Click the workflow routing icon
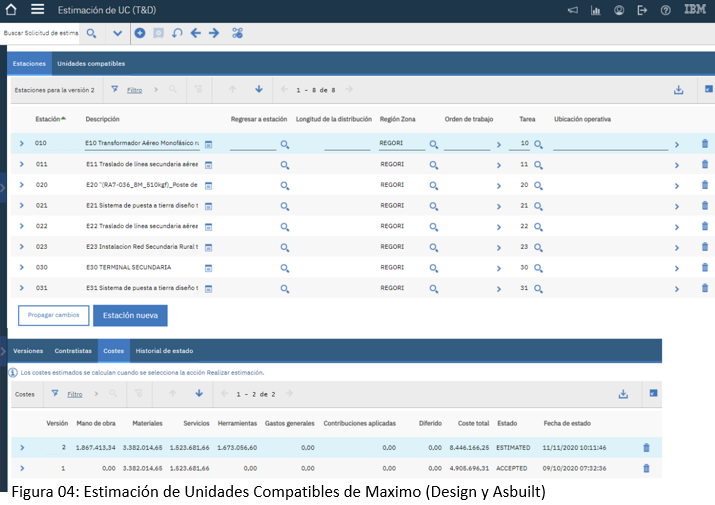The width and height of the screenshot is (715, 505). [237, 33]
